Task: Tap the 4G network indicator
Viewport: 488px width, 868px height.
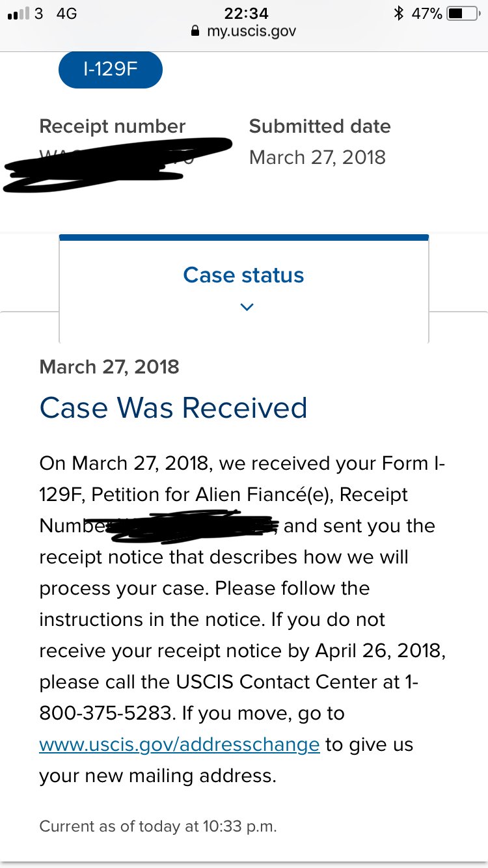Action: (66, 13)
